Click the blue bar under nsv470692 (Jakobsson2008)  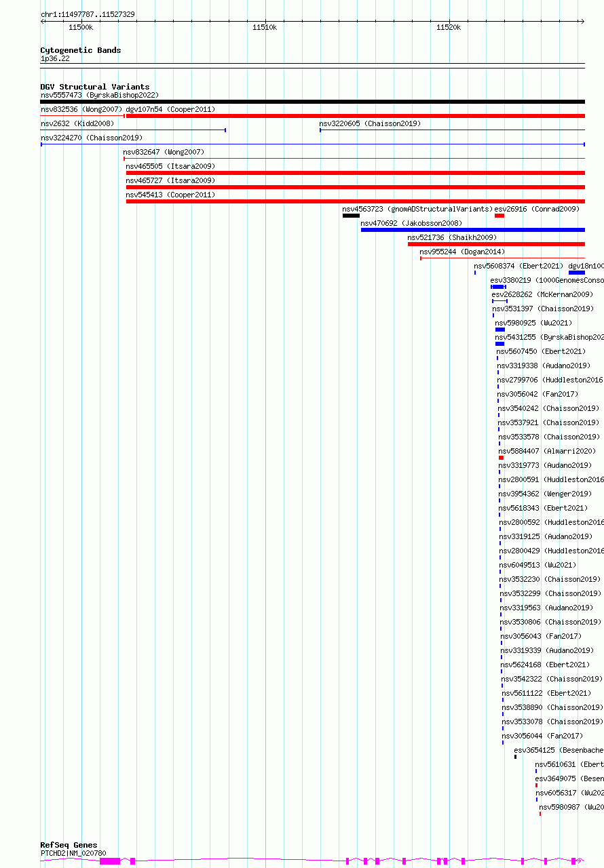point(473,230)
